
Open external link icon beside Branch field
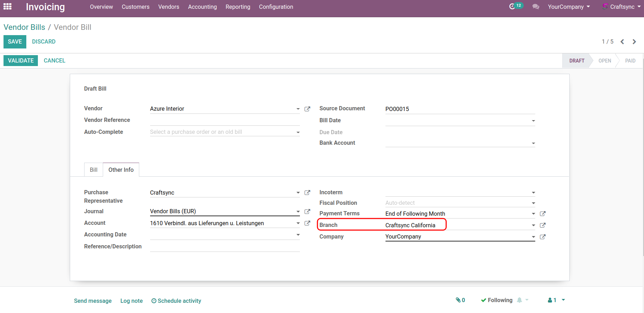543,225
